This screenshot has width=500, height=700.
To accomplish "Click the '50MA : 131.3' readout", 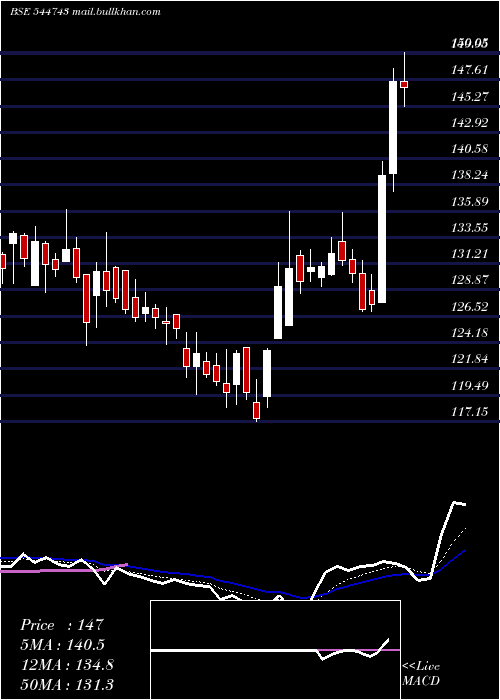I will coord(67,684).
